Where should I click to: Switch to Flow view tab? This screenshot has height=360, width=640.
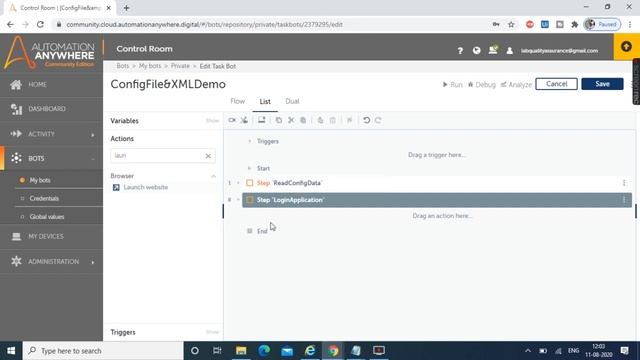(238, 101)
